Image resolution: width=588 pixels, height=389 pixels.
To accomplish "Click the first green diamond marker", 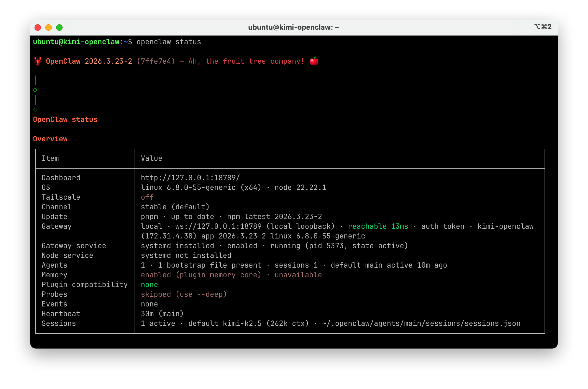I will pyautogui.click(x=35, y=90).
